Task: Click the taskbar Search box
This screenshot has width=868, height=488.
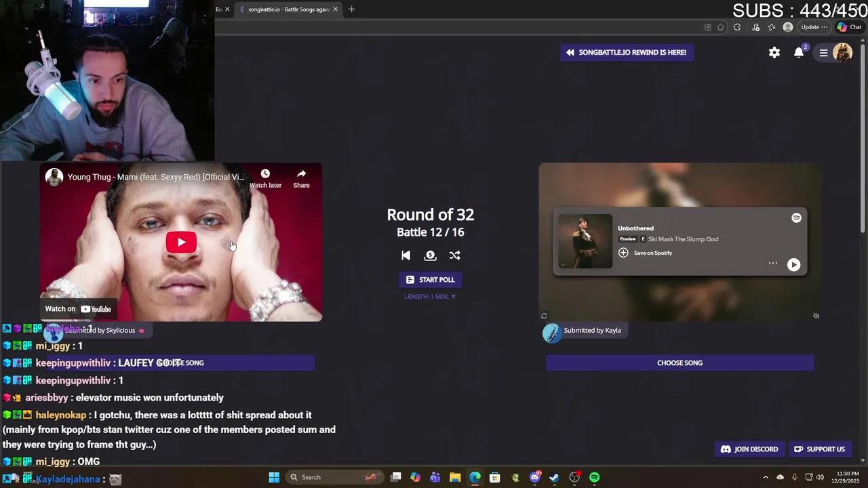Action: 334,477
